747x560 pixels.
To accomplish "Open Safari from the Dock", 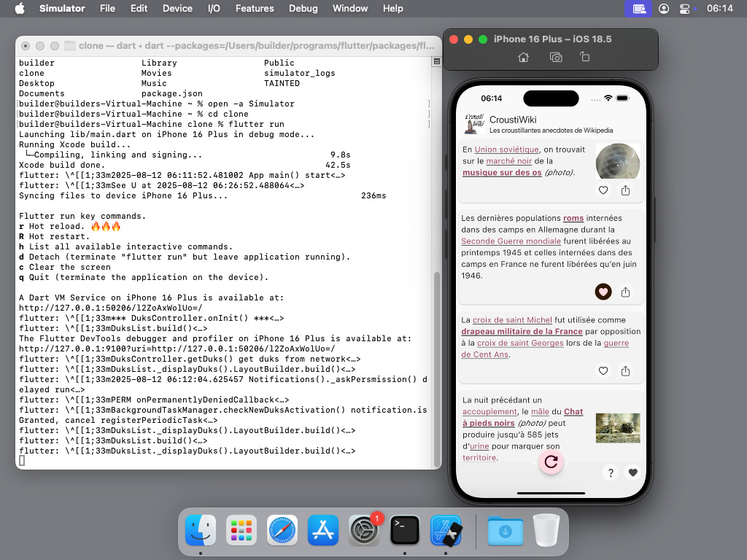I will (282, 530).
